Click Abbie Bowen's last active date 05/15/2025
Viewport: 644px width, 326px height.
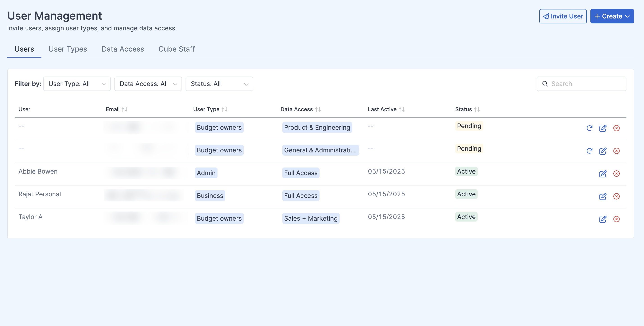point(386,171)
